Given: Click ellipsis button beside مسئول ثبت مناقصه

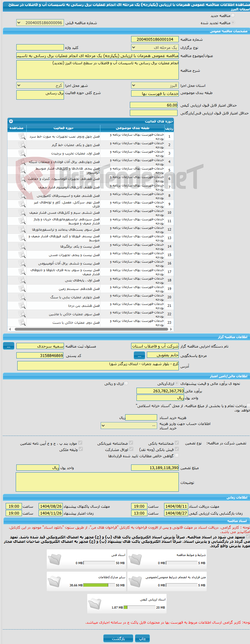Looking at the screenshot, I should pyautogui.click(x=8, y=346).
